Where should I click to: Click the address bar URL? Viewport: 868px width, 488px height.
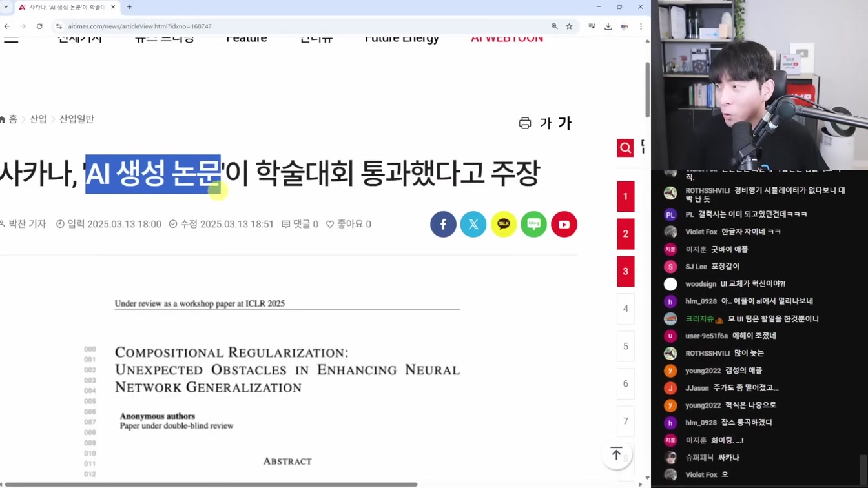pyautogui.click(x=139, y=26)
